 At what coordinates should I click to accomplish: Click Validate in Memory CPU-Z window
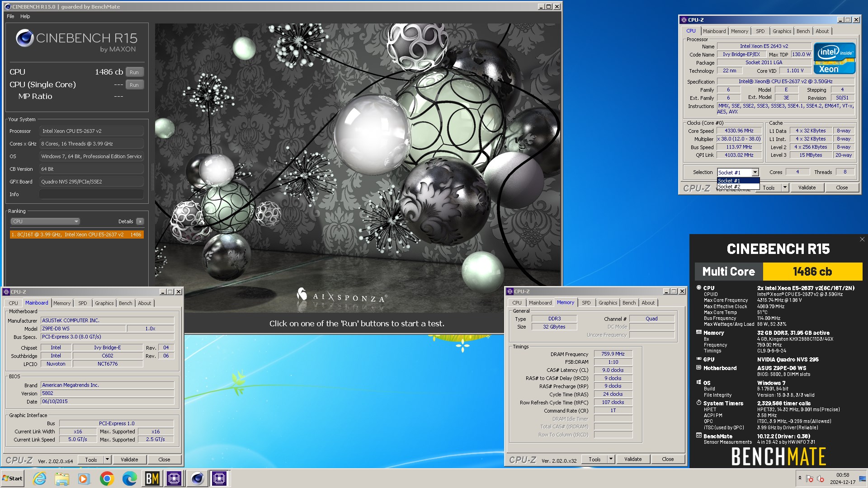(x=633, y=459)
